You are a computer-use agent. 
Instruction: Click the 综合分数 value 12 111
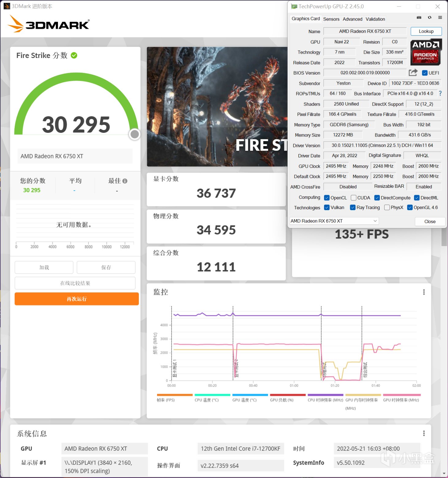(216, 267)
